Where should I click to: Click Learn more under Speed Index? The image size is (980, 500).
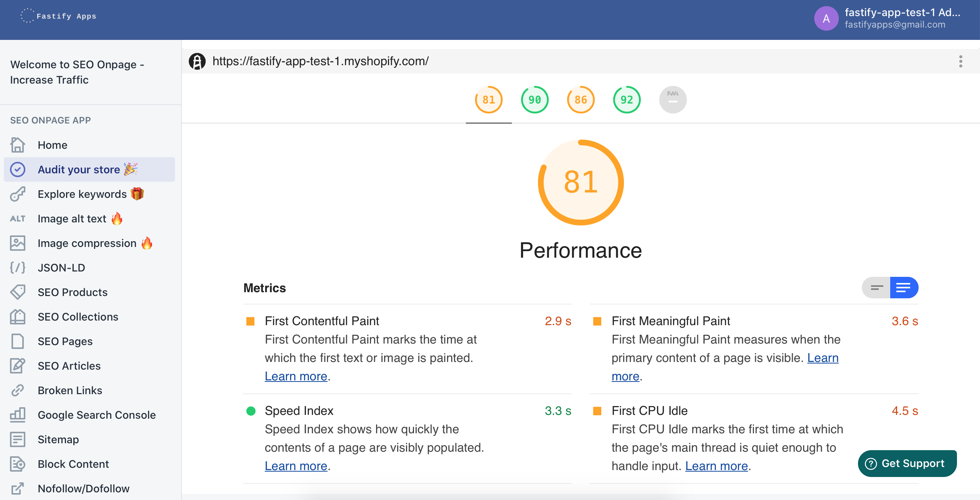[x=296, y=466]
